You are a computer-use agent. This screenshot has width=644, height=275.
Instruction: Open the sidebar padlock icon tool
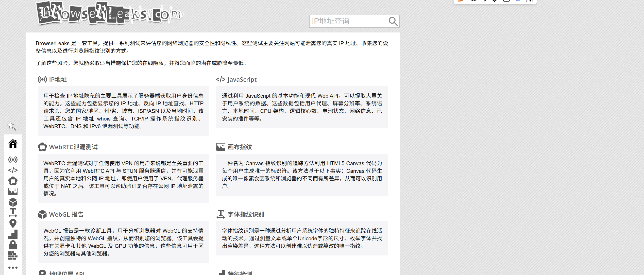tap(13, 245)
